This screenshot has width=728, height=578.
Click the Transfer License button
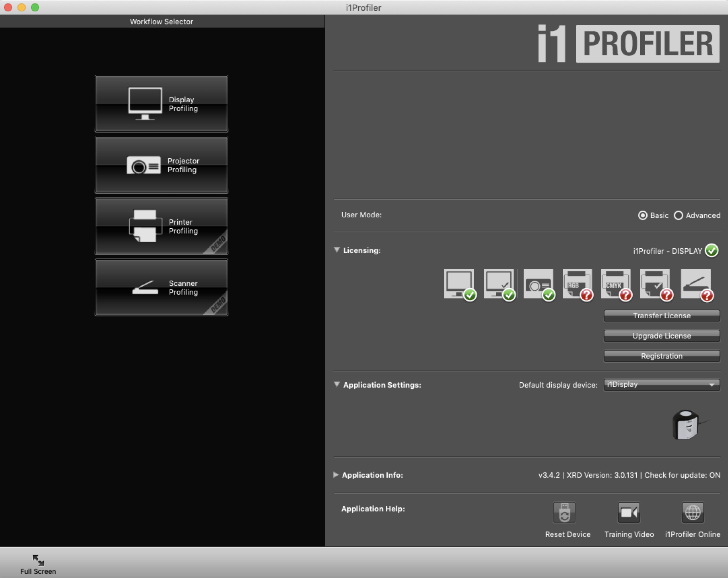662,315
